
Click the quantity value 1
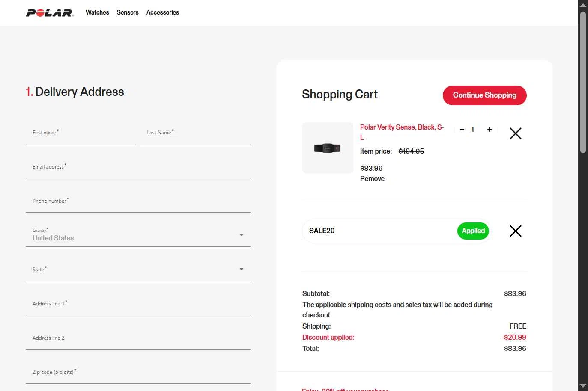pos(473,130)
